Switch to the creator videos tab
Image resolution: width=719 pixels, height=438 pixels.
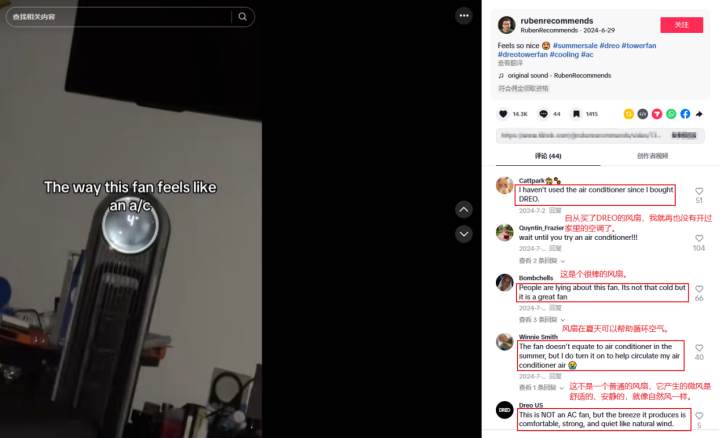(x=653, y=156)
